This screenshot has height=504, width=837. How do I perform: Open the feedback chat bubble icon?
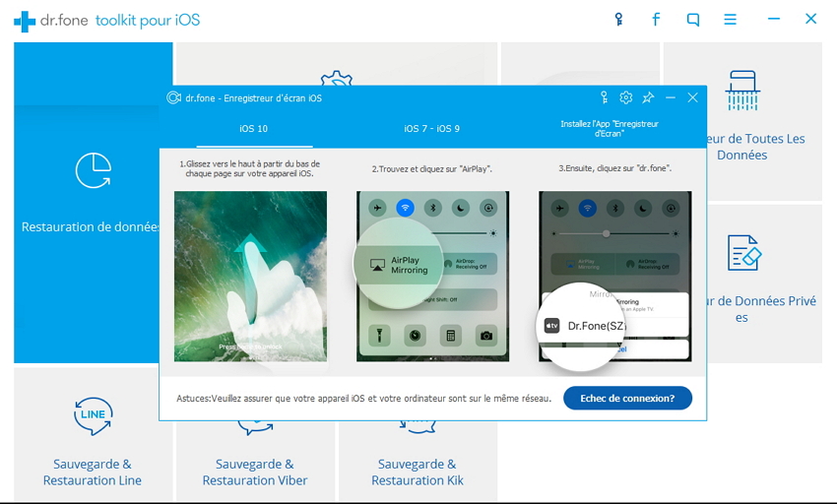pyautogui.click(x=693, y=20)
